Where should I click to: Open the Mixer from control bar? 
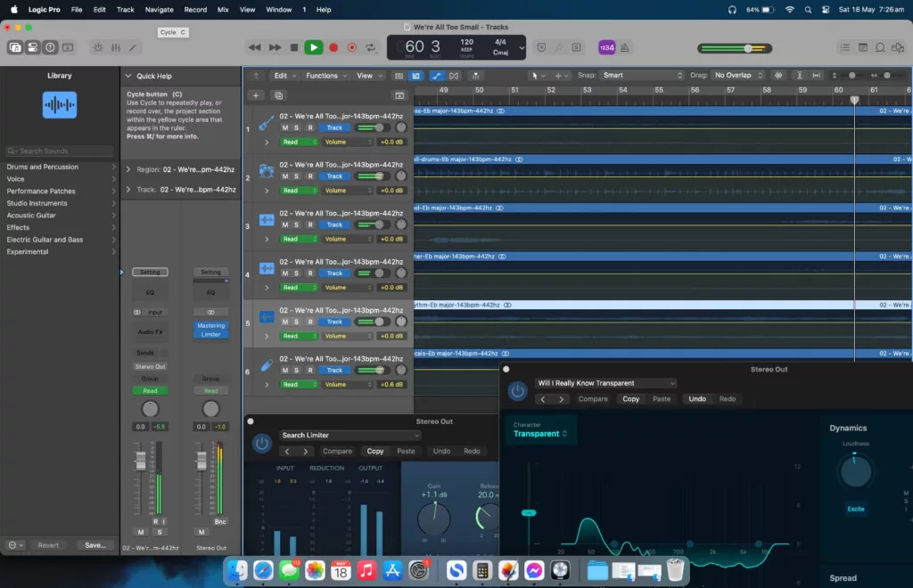coord(115,47)
